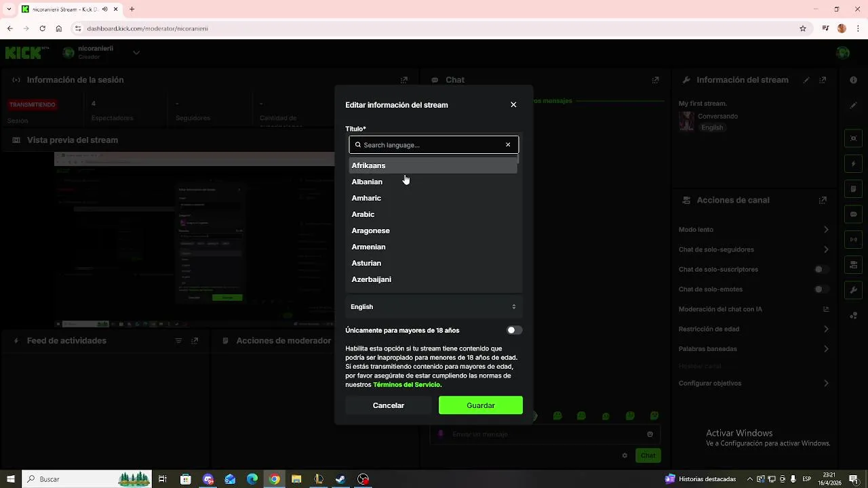Click sidebar lightning bolt icon
The height and width of the screenshot is (488, 868).
[x=854, y=164]
